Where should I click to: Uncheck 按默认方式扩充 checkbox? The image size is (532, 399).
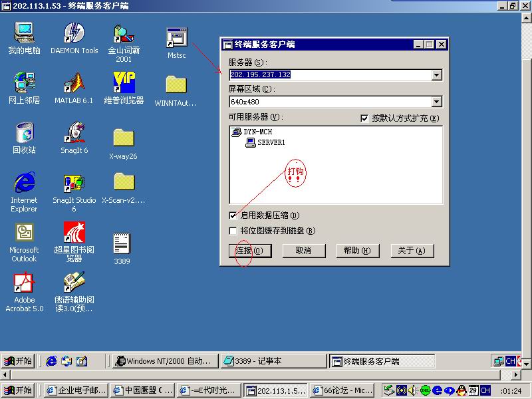pos(364,118)
